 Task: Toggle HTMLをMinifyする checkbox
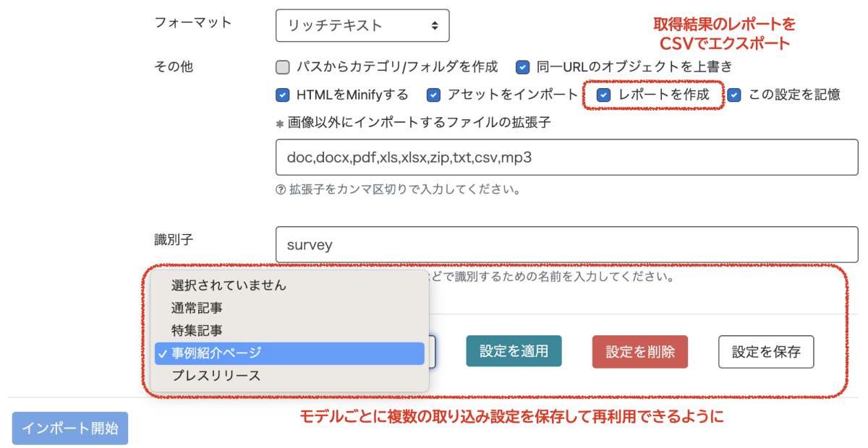pyautogui.click(x=283, y=95)
